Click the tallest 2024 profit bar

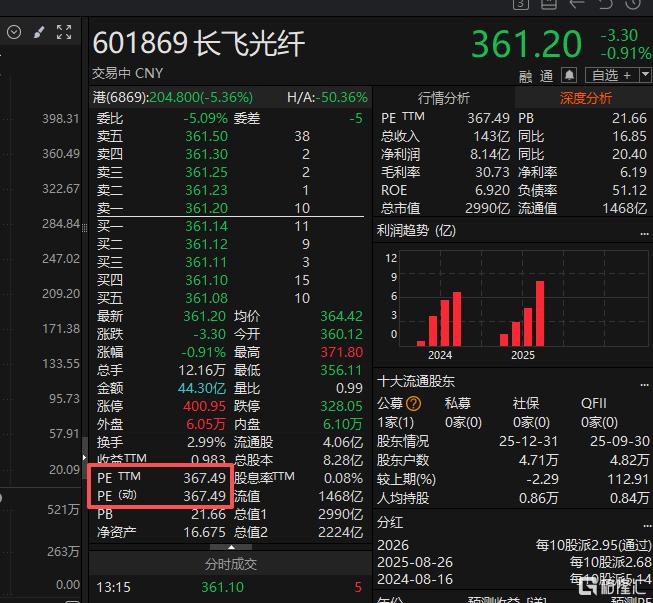pyautogui.click(x=457, y=319)
